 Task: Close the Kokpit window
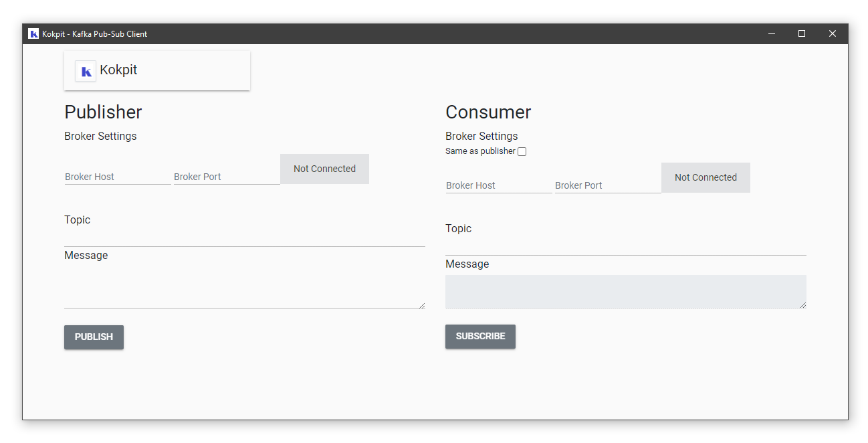[833, 34]
